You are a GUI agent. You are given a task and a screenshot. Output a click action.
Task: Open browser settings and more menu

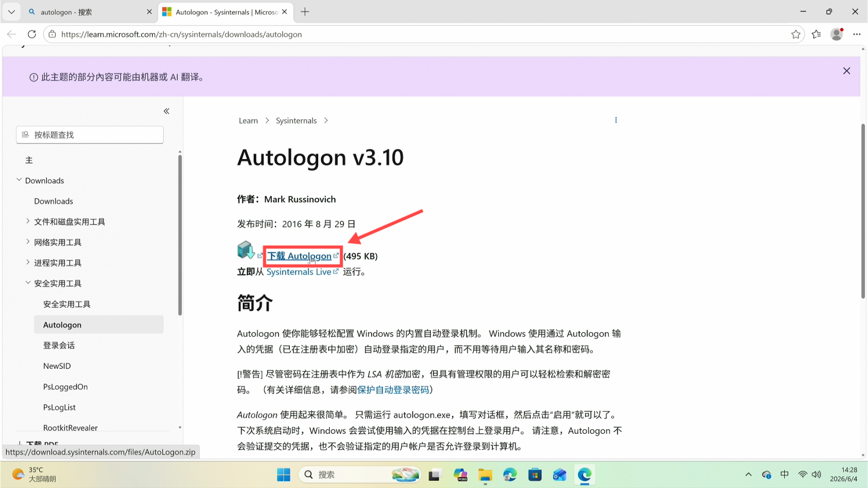point(857,34)
